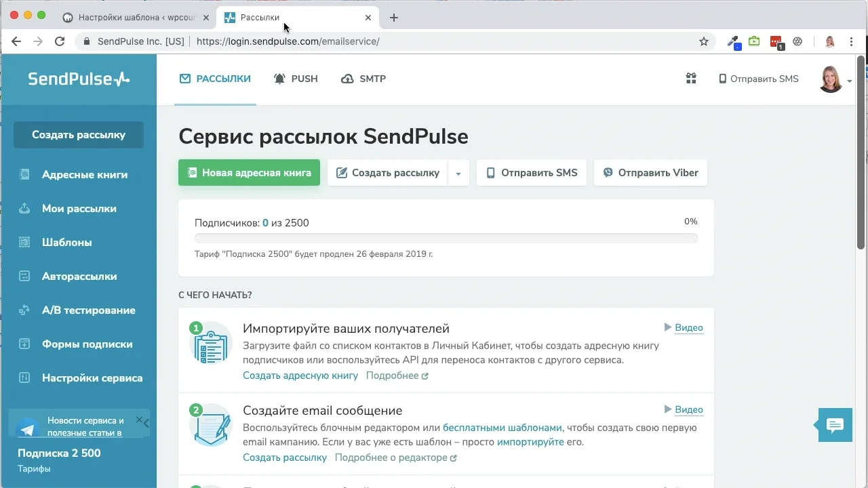Open the user profile avatar menu

(x=831, y=79)
